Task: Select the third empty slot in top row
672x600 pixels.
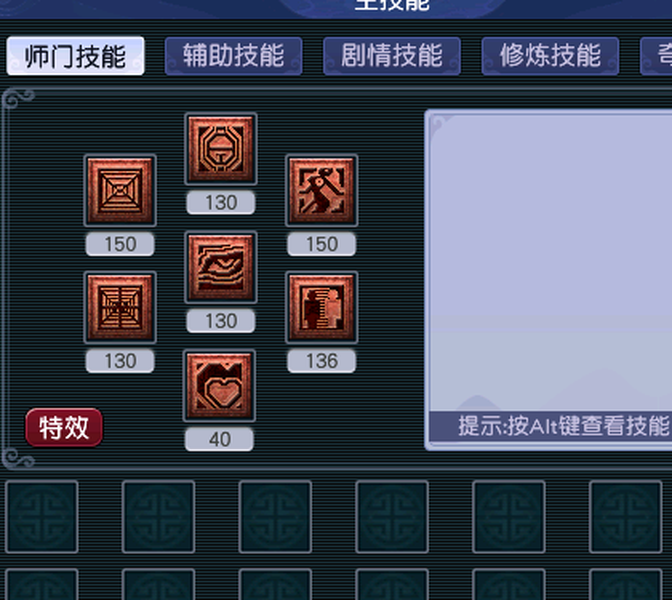Action: coord(275,517)
